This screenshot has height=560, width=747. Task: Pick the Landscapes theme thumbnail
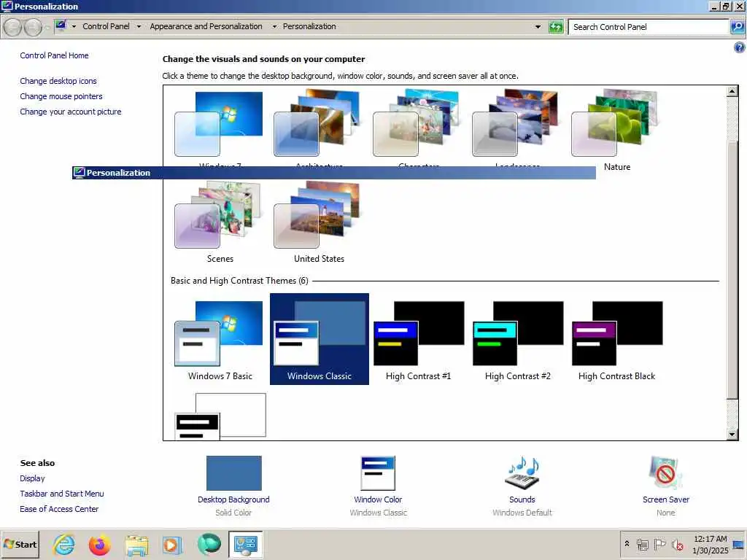tap(516, 124)
